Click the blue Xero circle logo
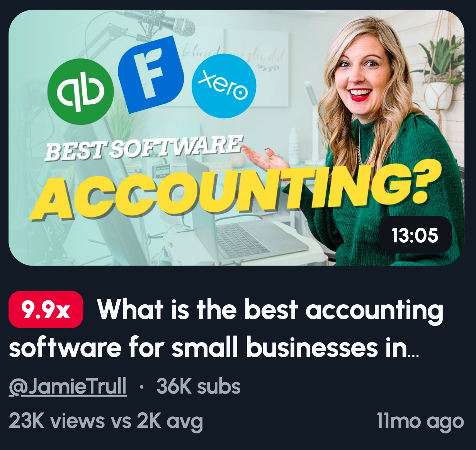 [224, 85]
